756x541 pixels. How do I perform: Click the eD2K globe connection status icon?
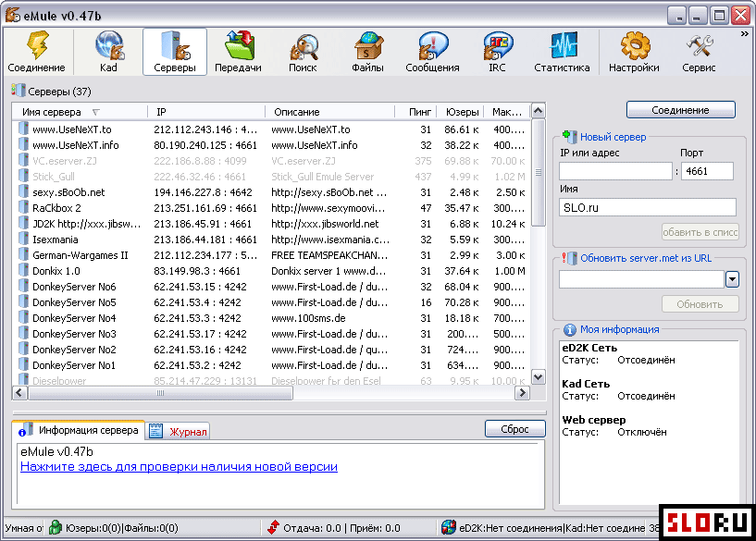[449, 527]
